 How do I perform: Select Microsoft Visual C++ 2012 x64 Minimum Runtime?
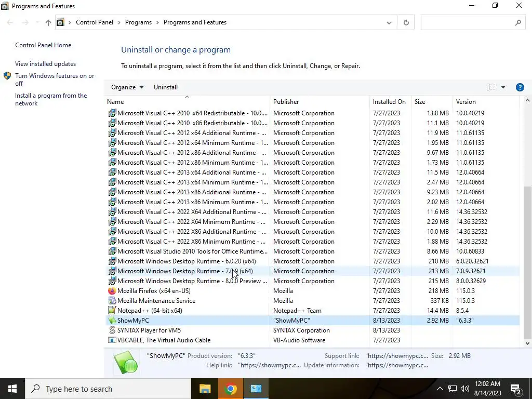[x=312, y=143]
